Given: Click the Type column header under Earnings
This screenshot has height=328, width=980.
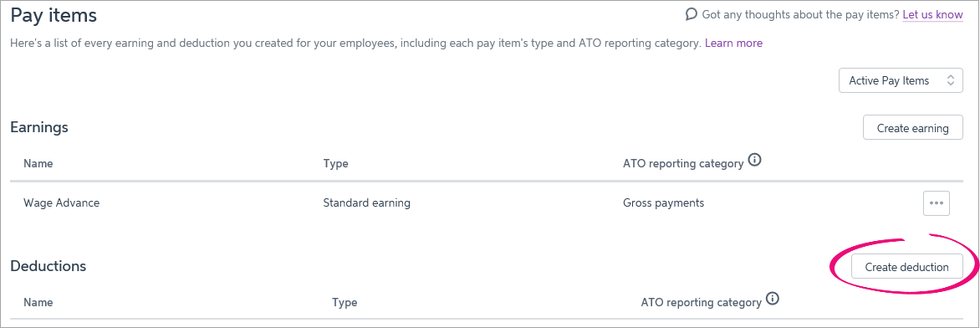Looking at the screenshot, I should tap(335, 163).
